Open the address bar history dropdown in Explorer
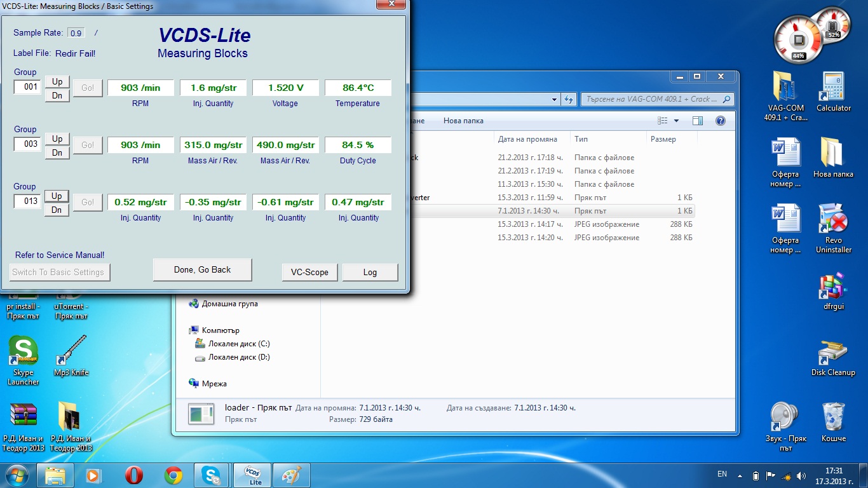The width and height of the screenshot is (868, 488). click(555, 99)
